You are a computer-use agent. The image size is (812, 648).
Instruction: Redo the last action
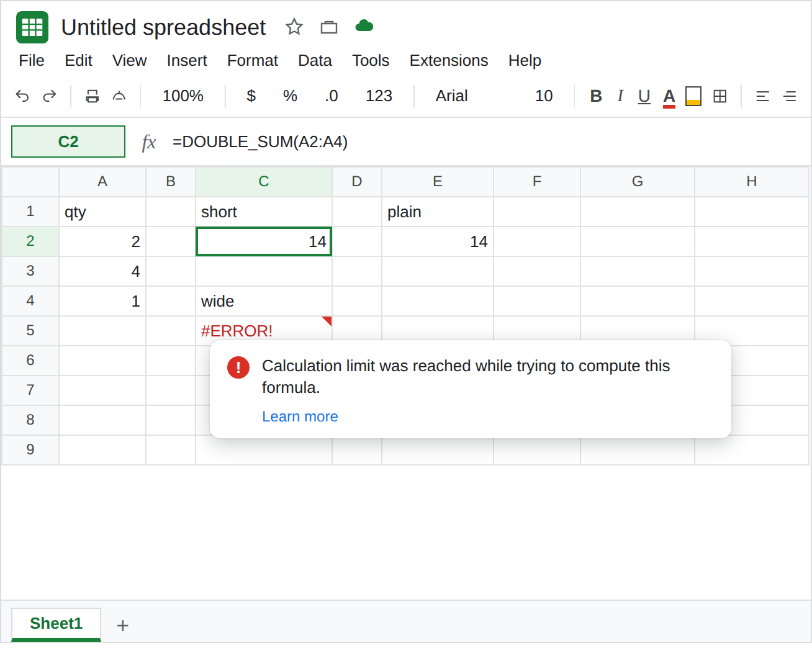click(50, 96)
